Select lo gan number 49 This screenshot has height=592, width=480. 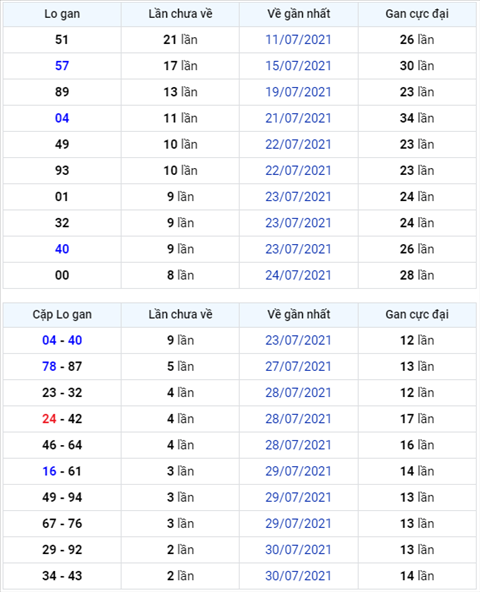(x=62, y=144)
